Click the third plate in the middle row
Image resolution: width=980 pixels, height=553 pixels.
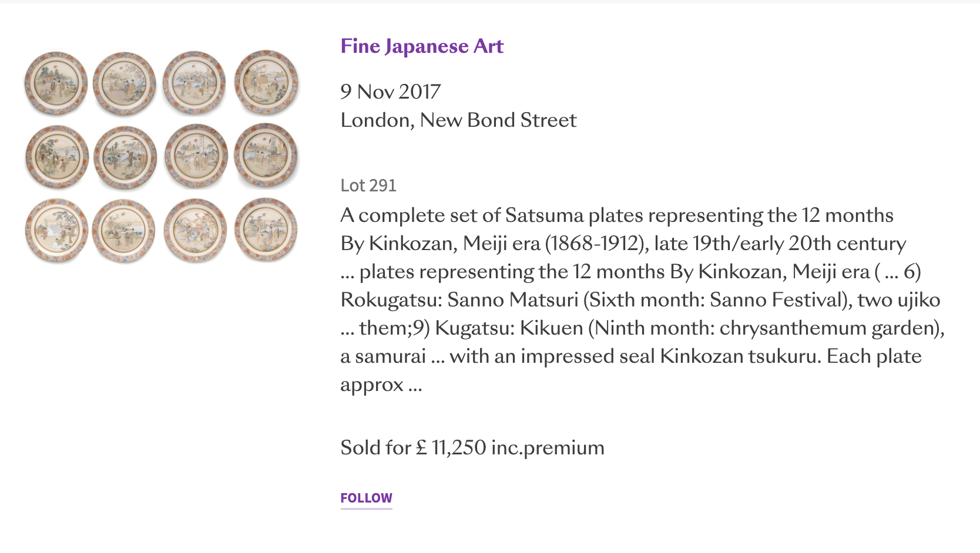pos(196,157)
